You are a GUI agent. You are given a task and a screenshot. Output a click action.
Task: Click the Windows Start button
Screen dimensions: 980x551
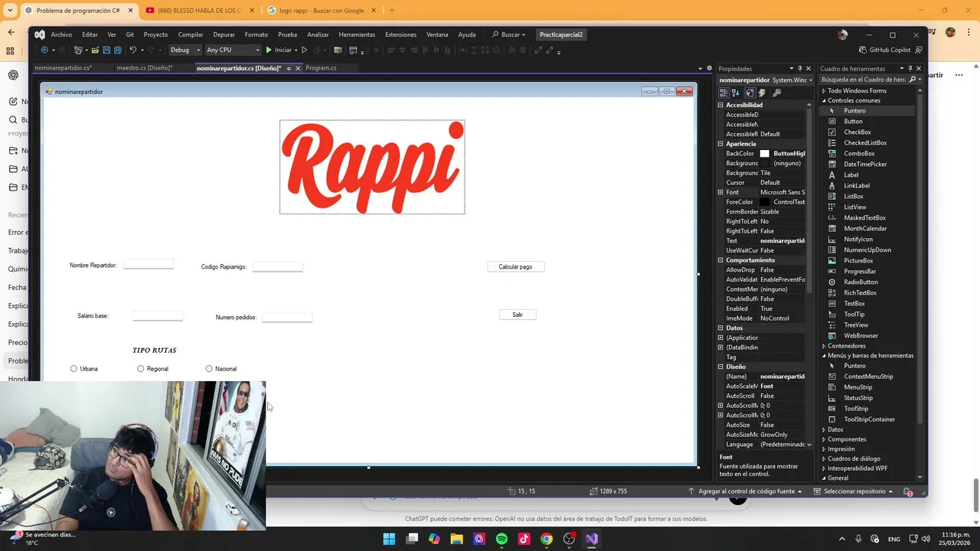point(389,539)
